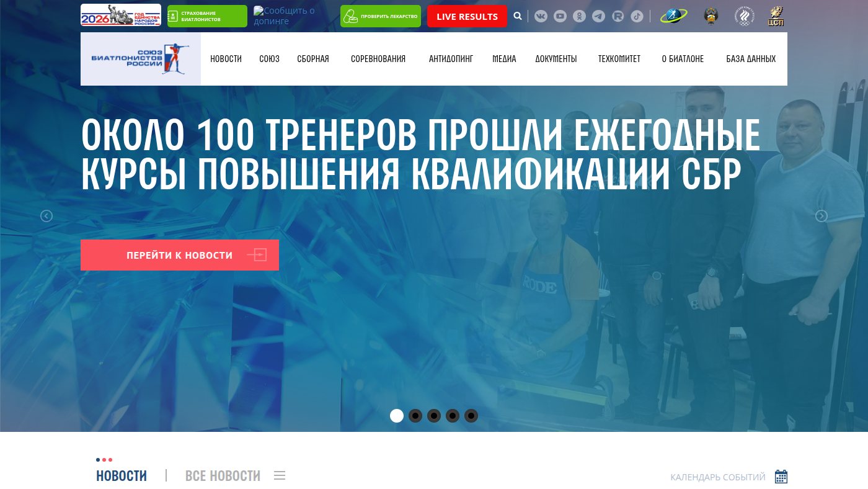Show next slide with right arrow
Screen dimensions: 868x489
pyautogui.click(x=821, y=216)
